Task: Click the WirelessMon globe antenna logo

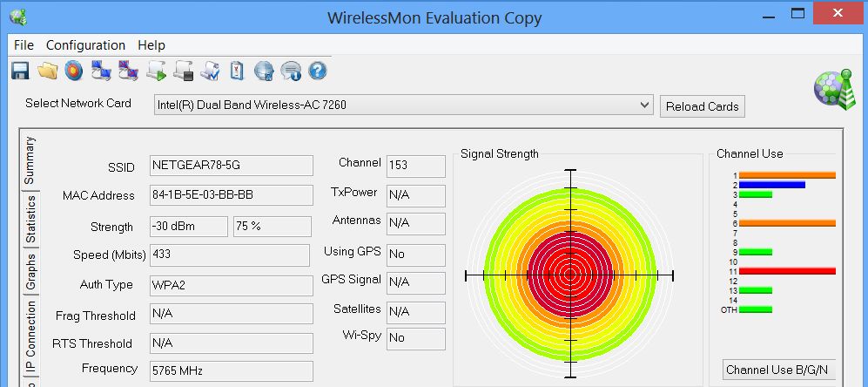Action: (x=835, y=89)
